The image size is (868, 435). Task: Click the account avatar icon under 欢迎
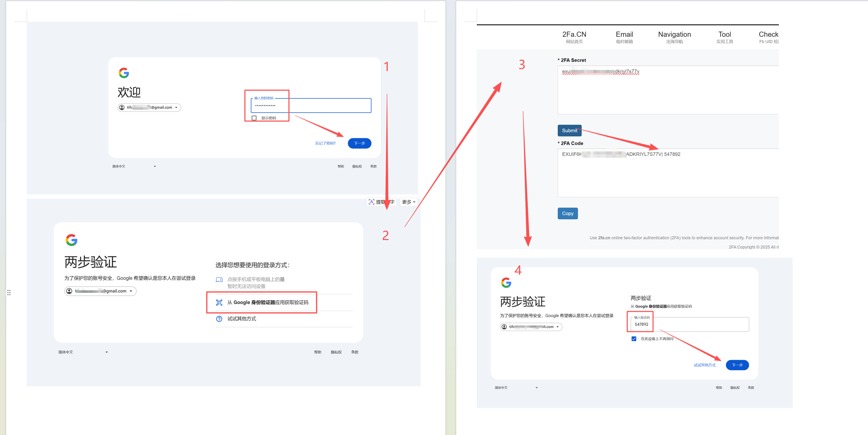(122, 108)
